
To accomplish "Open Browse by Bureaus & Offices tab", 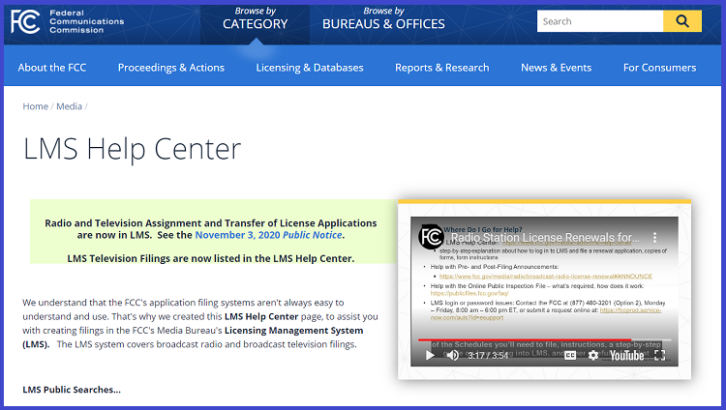I will (383, 19).
